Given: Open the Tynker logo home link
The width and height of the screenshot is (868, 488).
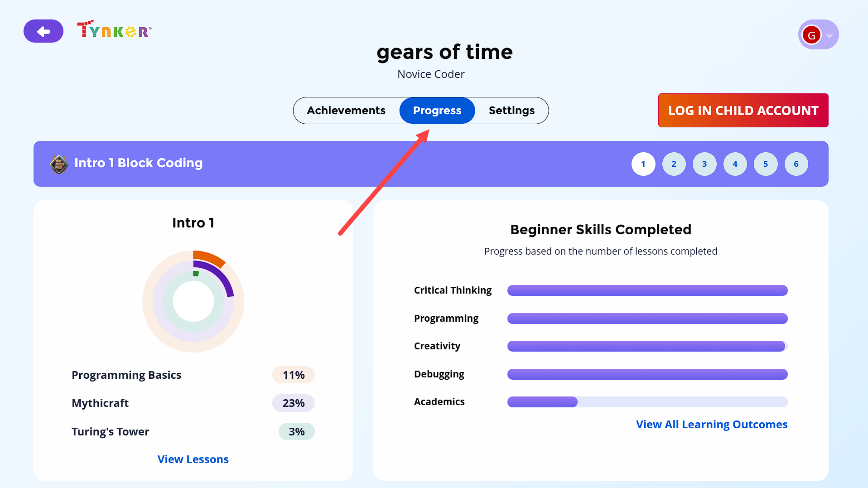Looking at the screenshot, I should [114, 29].
